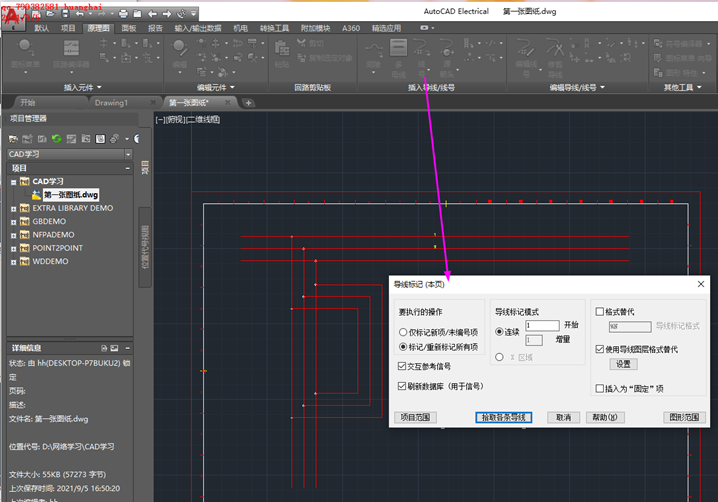Click the 项目范围 button
The height and width of the screenshot is (502, 718).
pos(415,417)
